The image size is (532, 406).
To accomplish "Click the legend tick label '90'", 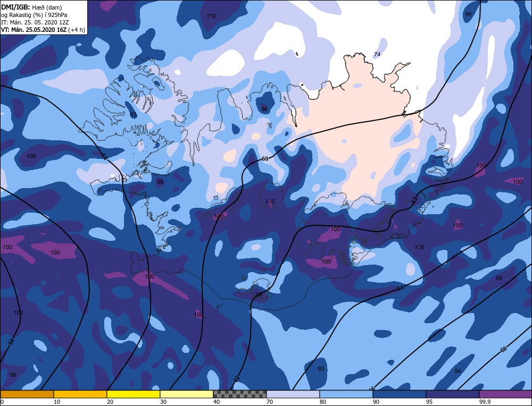I will coord(376,402).
